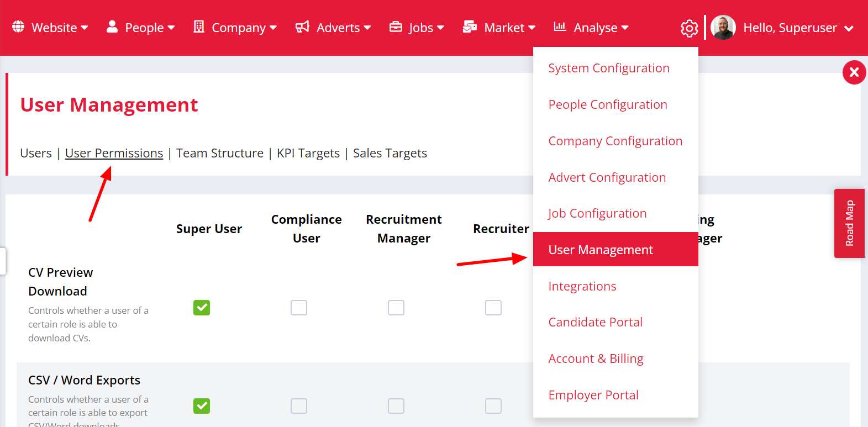The height and width of the screenshot is (427, 868).
Task: Select User Management from the menu
Action: pos(600,249)
